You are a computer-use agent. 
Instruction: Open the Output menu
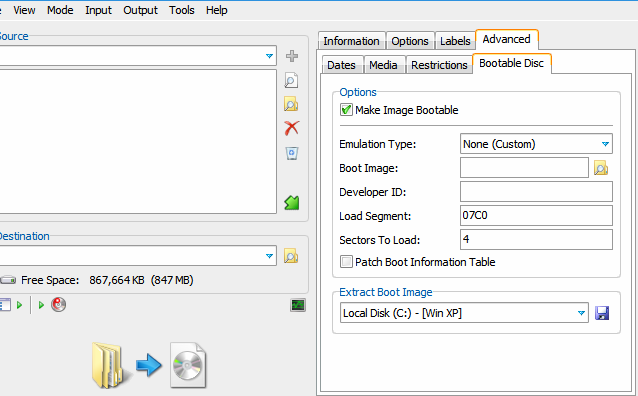click(x=140, y=10)
